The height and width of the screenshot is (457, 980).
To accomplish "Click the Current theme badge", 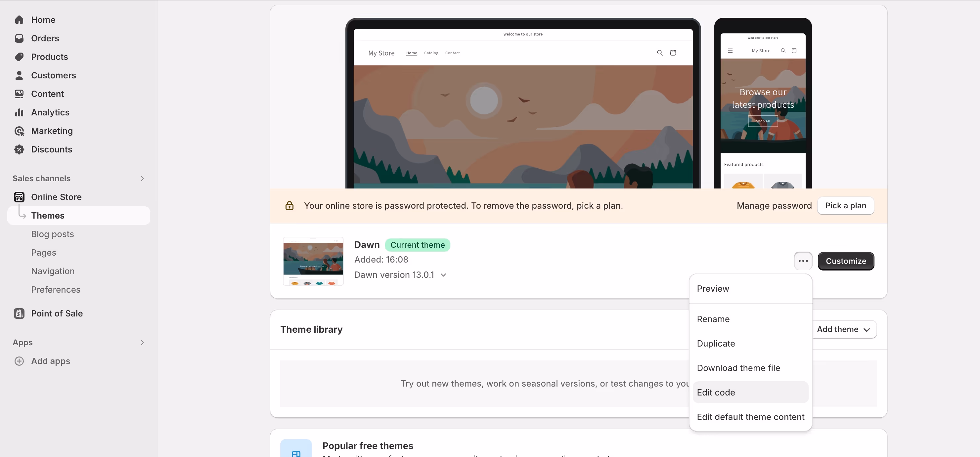I will 417,245.
